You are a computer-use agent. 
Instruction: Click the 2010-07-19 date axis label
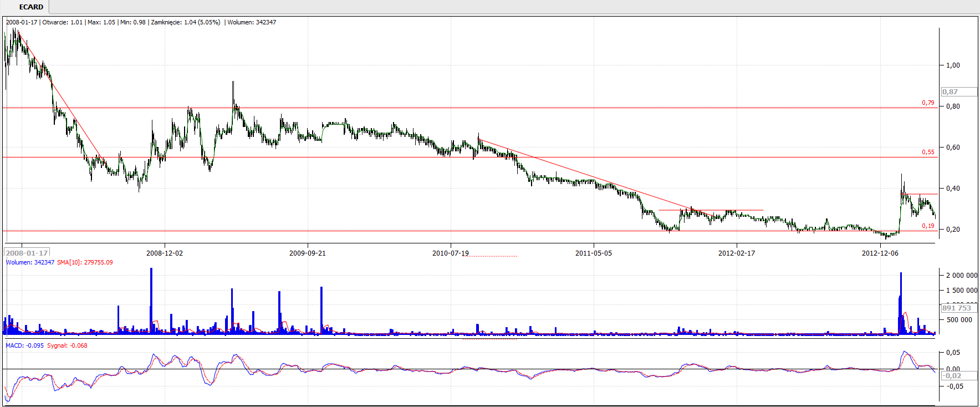click(450, 253)
